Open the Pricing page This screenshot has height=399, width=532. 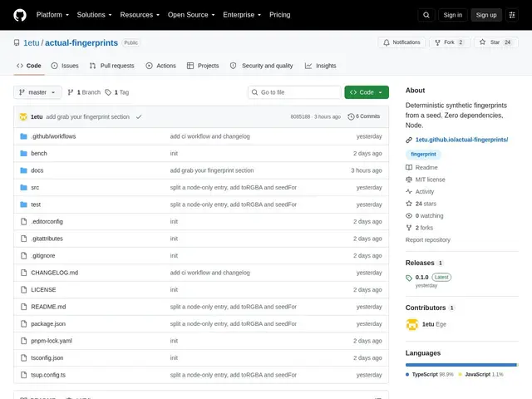(x=279, y=15)
